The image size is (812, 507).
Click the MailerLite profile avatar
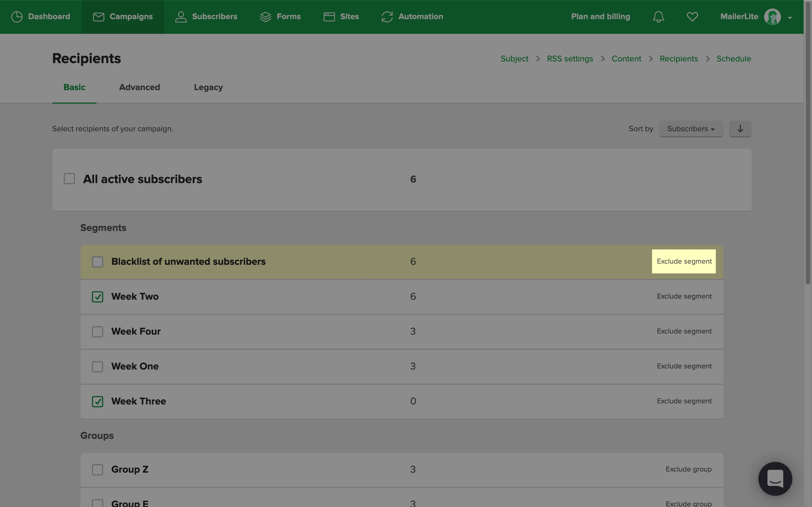coord(772,17)
